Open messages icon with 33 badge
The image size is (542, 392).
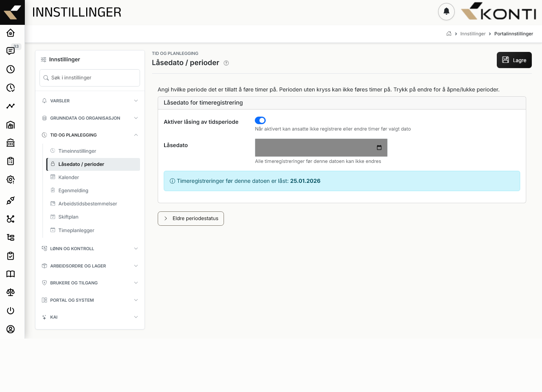(11, 51)
